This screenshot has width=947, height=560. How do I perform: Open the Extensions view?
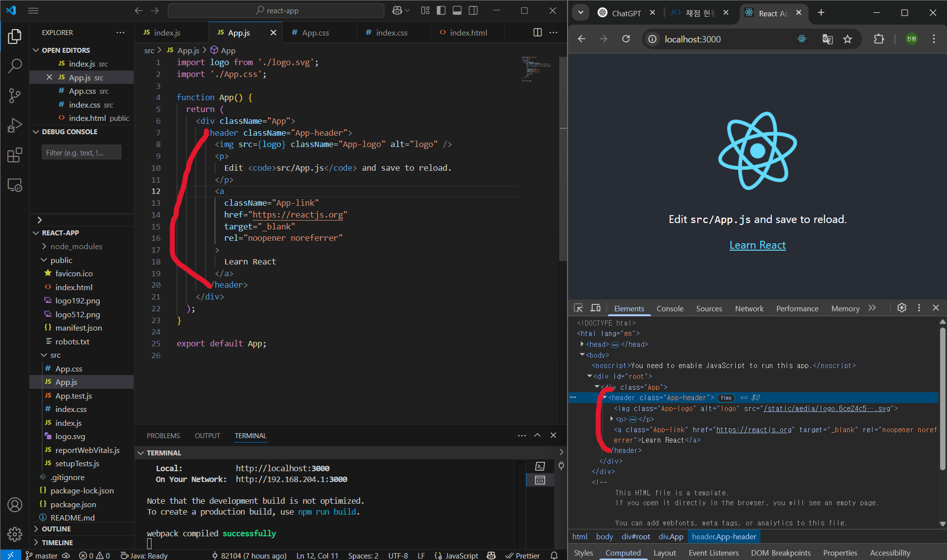click(x=15, y=155)
